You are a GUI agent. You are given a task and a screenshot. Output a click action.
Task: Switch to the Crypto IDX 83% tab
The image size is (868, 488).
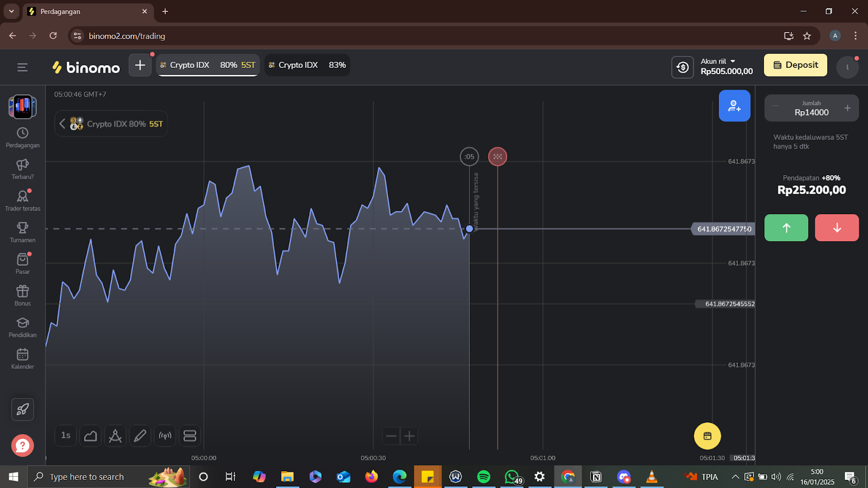point(307,65)
